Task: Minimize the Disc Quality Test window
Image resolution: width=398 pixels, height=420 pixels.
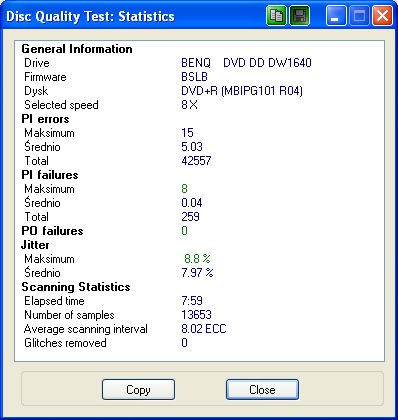Action: pyautogui.click(x=336, y=16)
